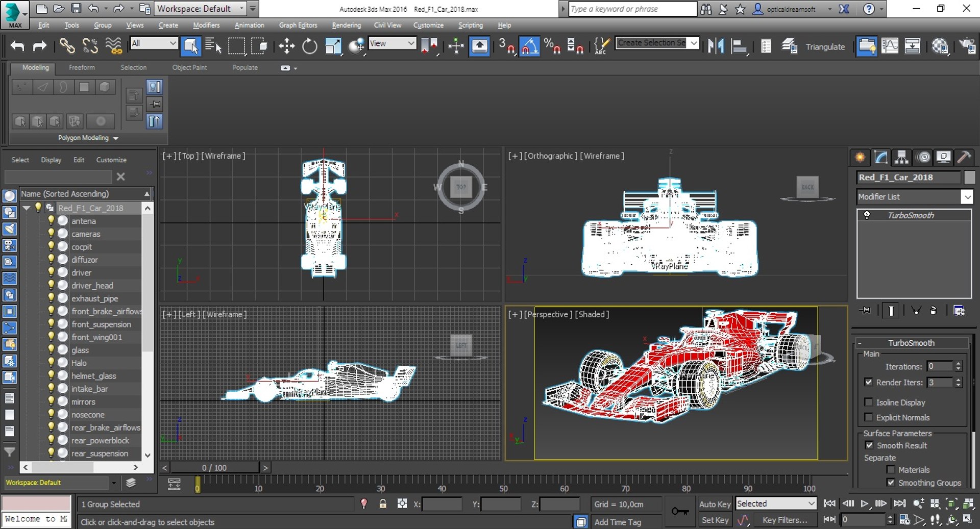The height and width of the screenshot is (529, 980).
Task: Open the Motion command panel tab
Action: (923, 157)
